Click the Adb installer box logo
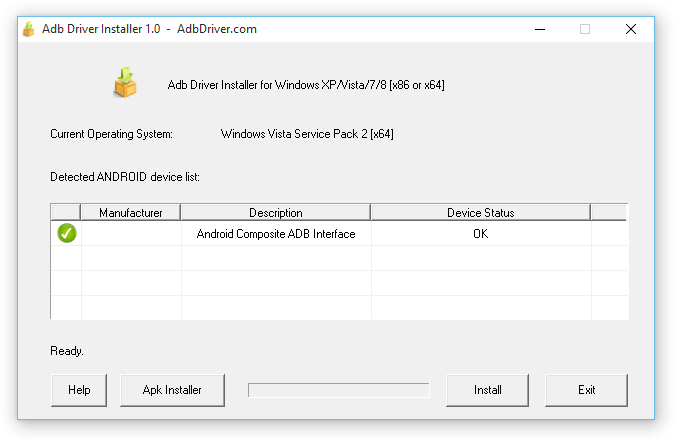 pos(125,84)
